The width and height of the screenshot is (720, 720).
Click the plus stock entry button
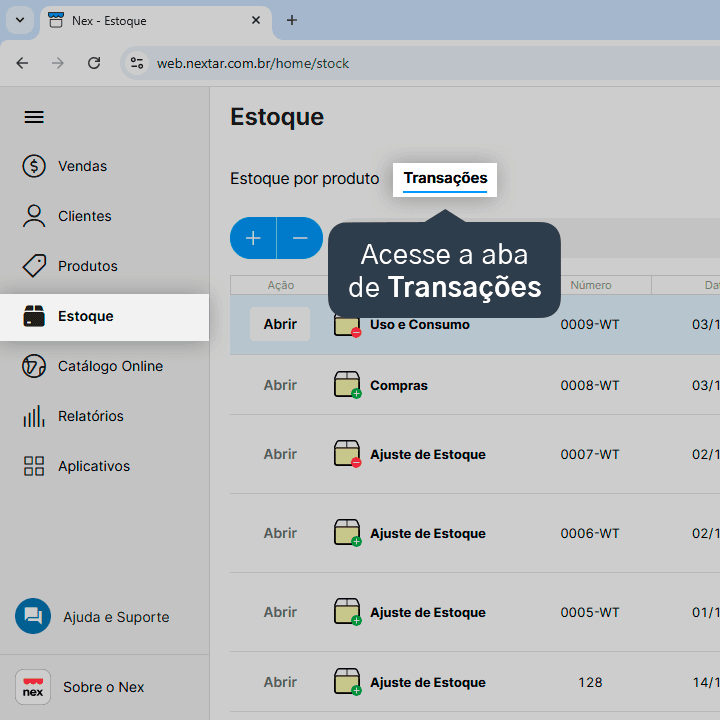(253, 238)
